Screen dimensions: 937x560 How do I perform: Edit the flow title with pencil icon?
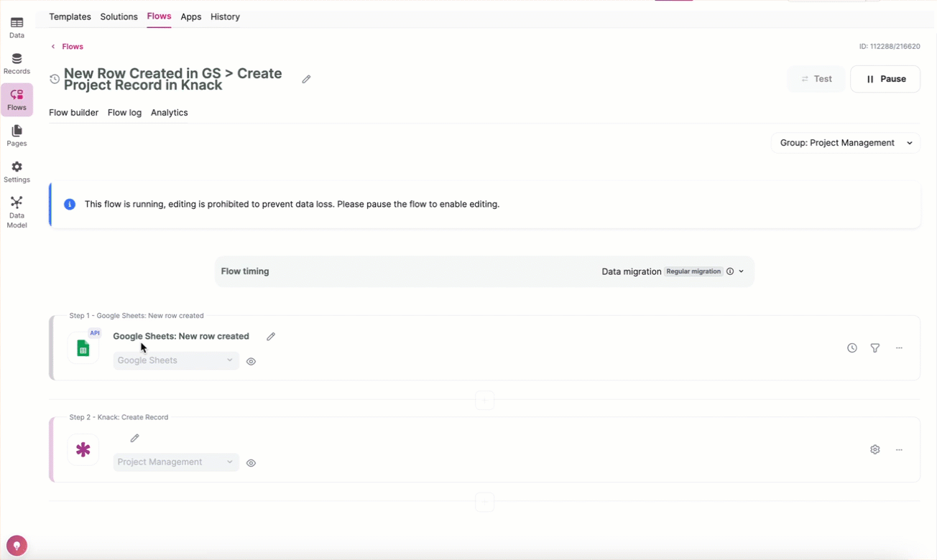[x=306, y=79]
